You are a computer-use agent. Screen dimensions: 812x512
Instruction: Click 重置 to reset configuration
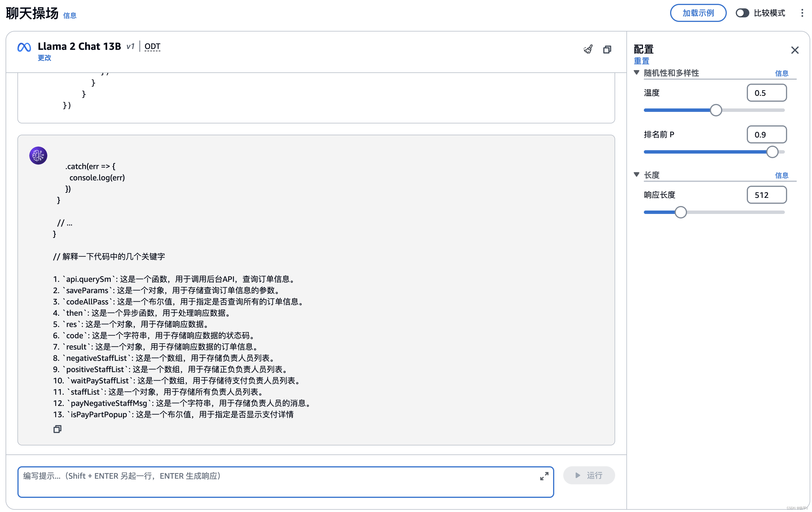(641, 61)
